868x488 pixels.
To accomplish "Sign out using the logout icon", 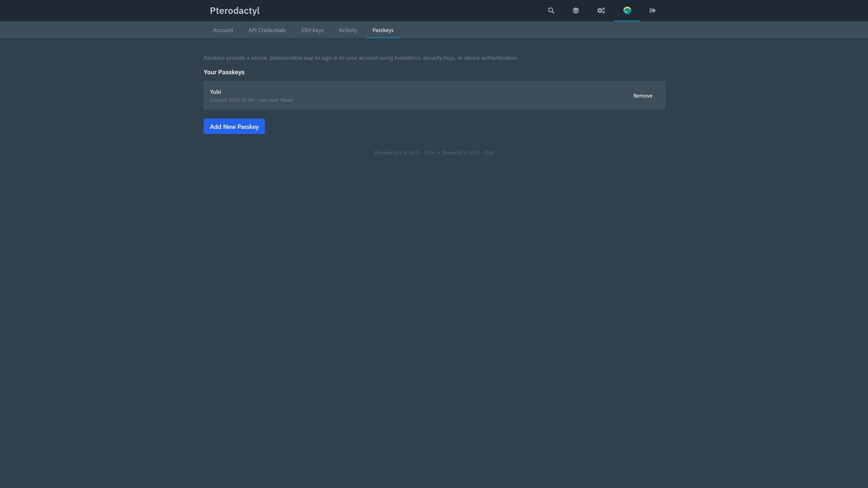I will (652, 11).
